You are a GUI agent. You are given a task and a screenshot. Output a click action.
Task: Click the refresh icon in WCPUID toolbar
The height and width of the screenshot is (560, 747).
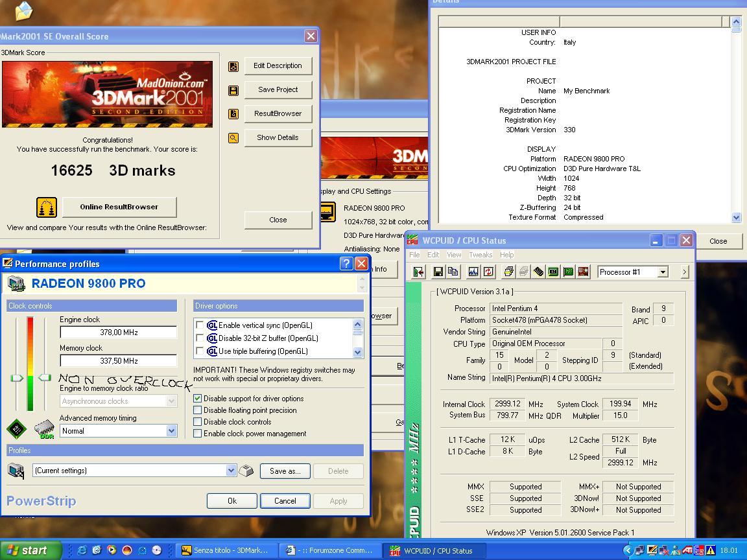488,272
